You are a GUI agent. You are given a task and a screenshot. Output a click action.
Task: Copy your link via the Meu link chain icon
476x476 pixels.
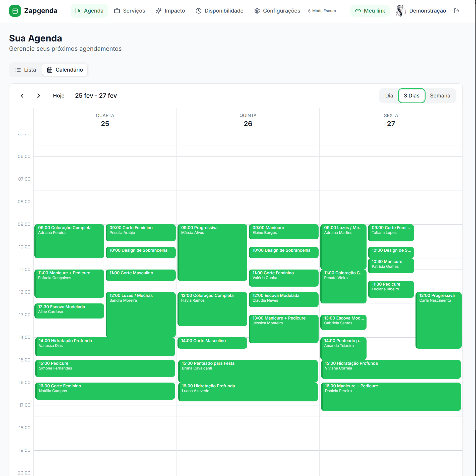coord(358,11)
